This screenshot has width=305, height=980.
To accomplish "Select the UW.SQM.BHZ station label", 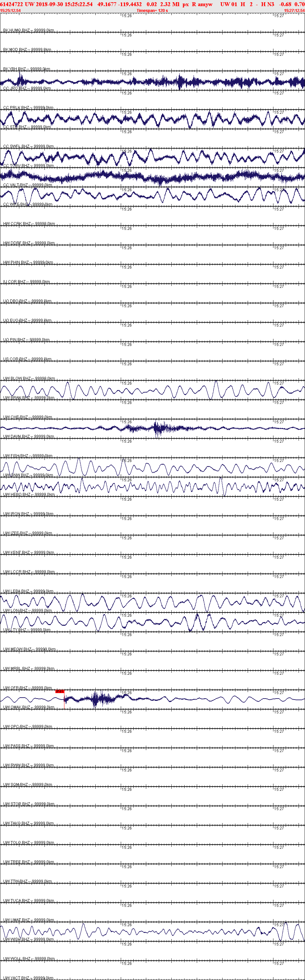I will pyautogui.click(x=28, y=784).
